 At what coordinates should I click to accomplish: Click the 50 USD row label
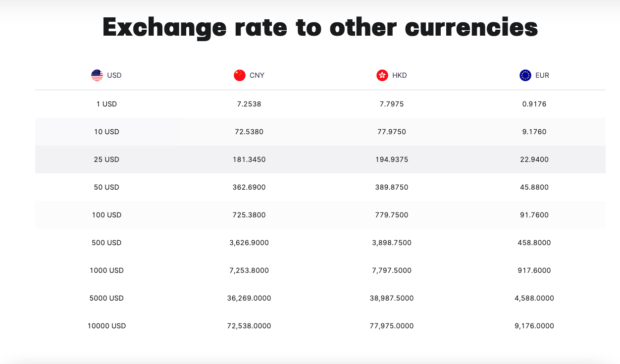pyautogui.click(x=106, y=187)
